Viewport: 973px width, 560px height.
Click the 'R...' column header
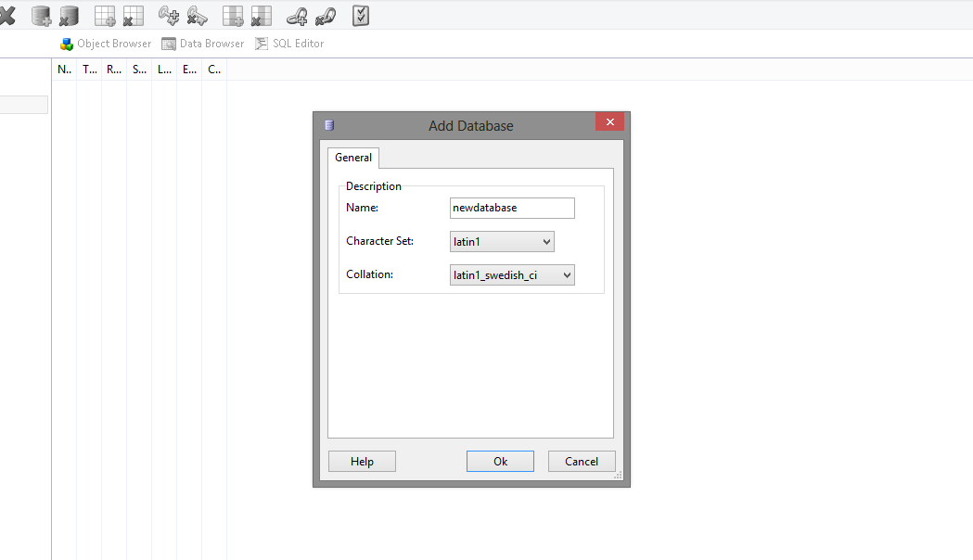(114, 70)
